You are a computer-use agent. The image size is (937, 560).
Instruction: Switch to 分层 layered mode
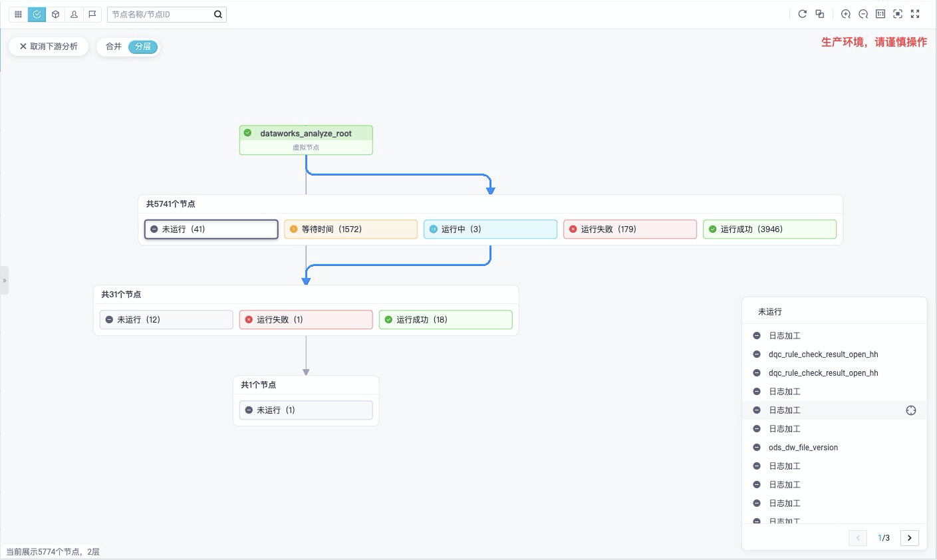tap(143, 47)
